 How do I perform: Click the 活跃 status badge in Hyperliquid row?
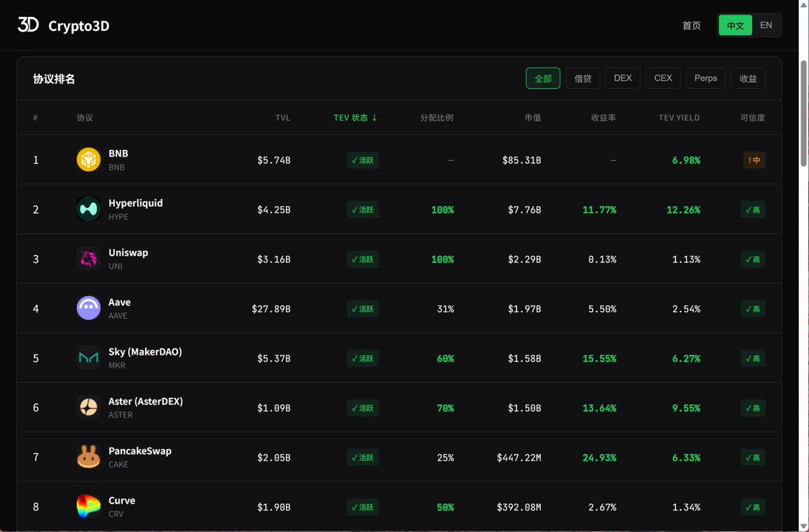[x=363, y=210]
